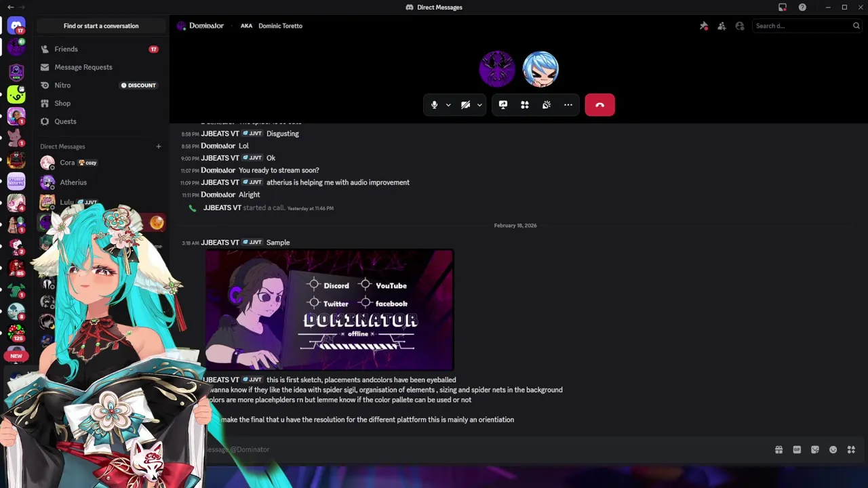Open Discord home Direct Messages icon
This screenshot has height=488, width=868.
pyautogui.click(x=16, y=26)
